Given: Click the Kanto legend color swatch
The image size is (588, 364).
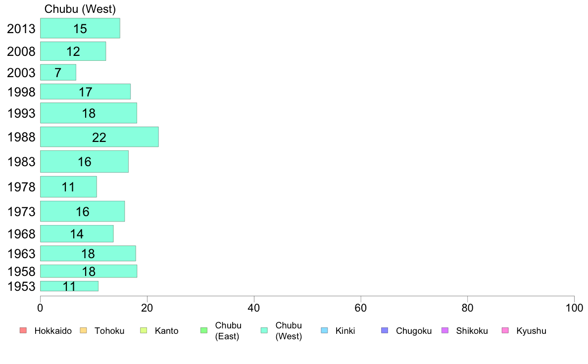Looking at the screenshot, I should tap(144, 330).
